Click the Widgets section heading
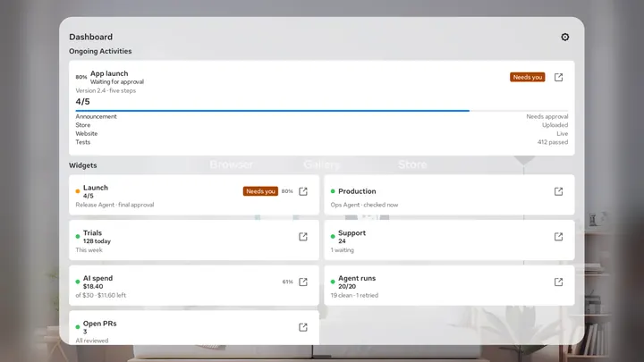Image resolution: width=644 pixels, height=362 pixels. 83,165
